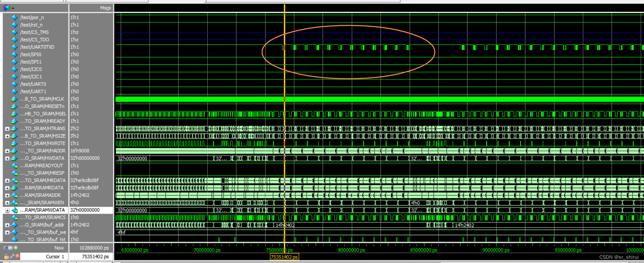644x263 pixels.
Task: Click the objects format icon above signal list
Action: click(x=7, y=7)
